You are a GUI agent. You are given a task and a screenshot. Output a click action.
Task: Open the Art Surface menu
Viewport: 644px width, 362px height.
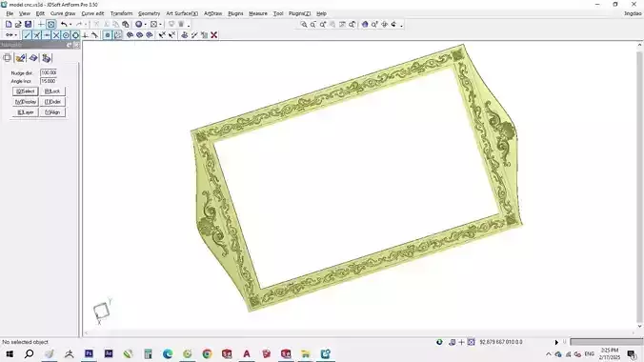[x=182, y=13]
